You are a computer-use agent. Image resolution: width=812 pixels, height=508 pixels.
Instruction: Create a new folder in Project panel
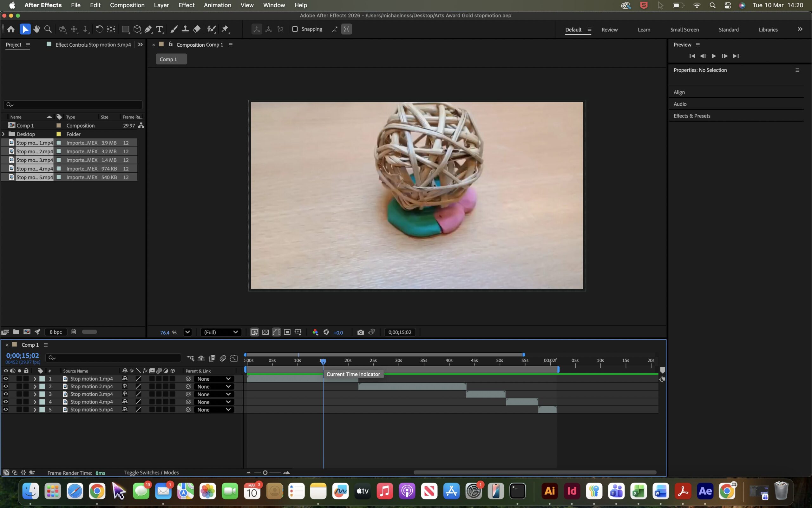click(16, 332)
